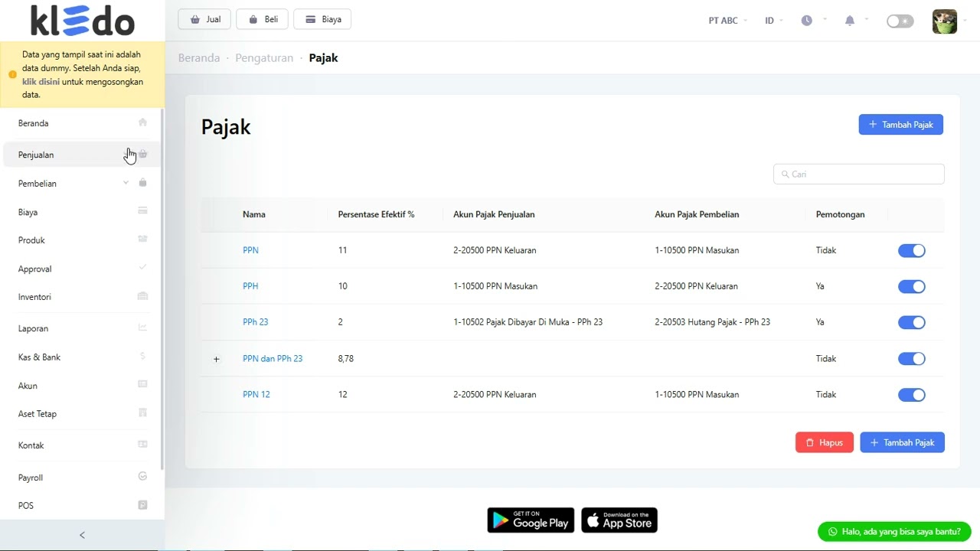
Task: Click the Cari search field
Action: 859,174
